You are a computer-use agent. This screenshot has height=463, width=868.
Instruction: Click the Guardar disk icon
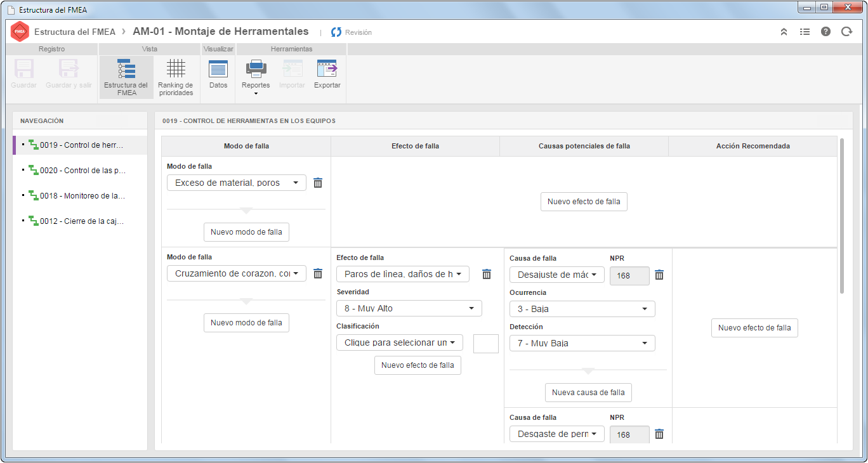tap(24, 68)
